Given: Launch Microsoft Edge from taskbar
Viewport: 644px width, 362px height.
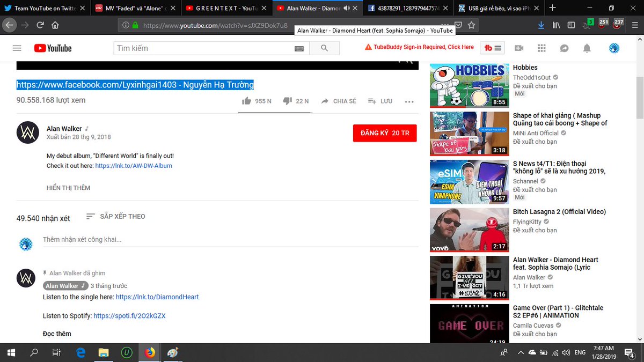Looking at the screenshot, I should tap(81, 352).
